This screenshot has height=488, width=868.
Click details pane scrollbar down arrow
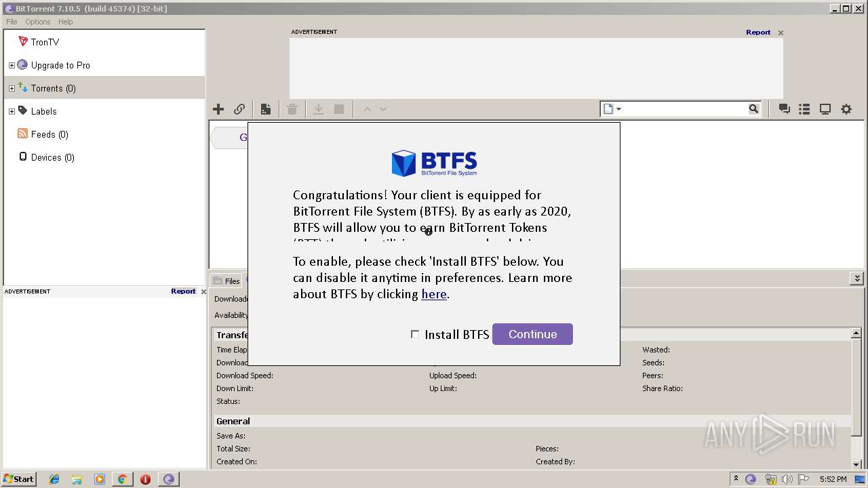pyautogui.click(x=856, y=464)
